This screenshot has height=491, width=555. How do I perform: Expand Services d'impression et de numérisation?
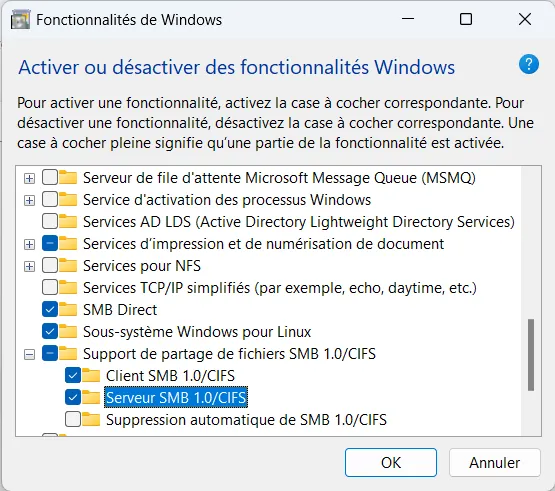29,244
